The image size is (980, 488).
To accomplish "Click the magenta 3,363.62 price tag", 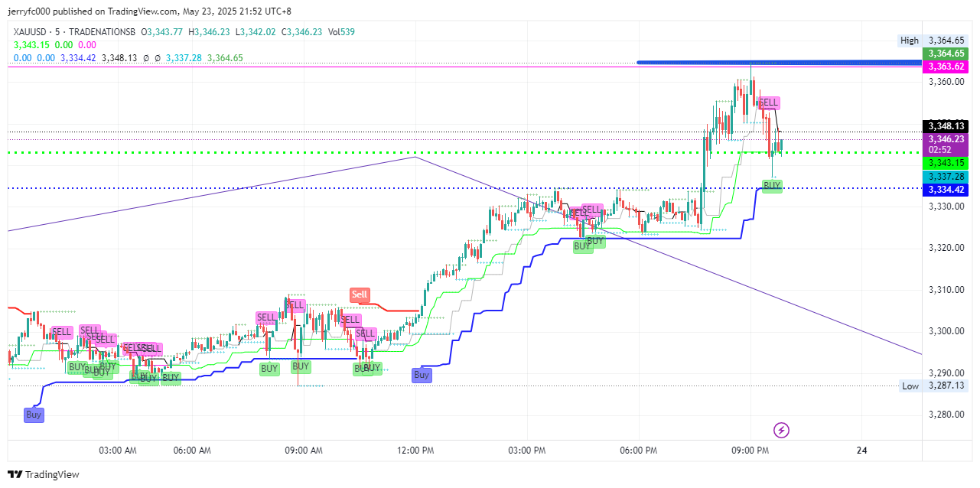I will pos(946,67).
